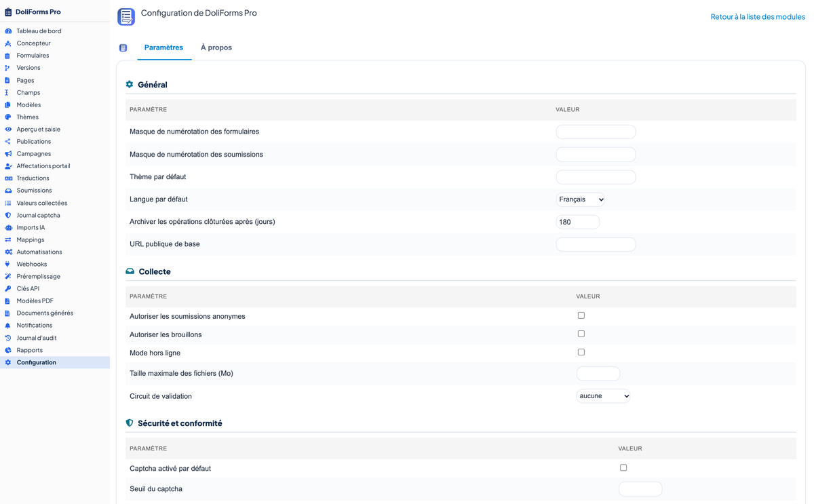Click the URL publique de base field
The width and height of the screenshot is (814, 504).
pos(596,244)
